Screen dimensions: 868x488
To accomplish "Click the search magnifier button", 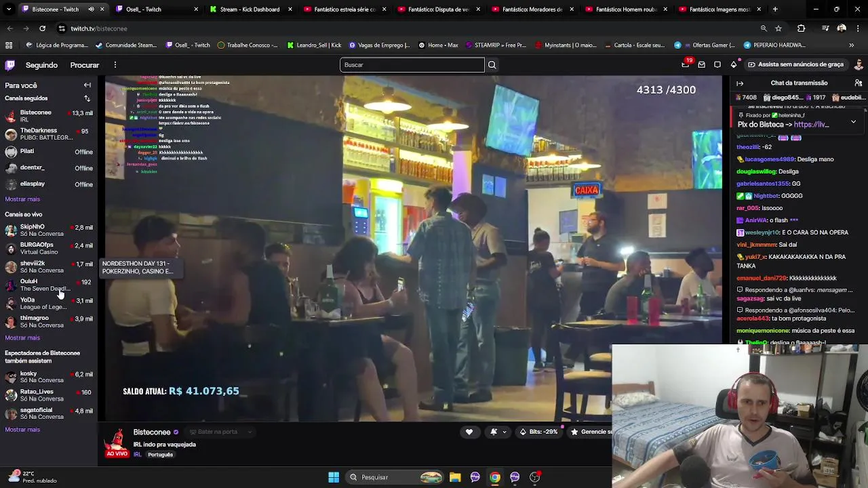I will (492, 65).
